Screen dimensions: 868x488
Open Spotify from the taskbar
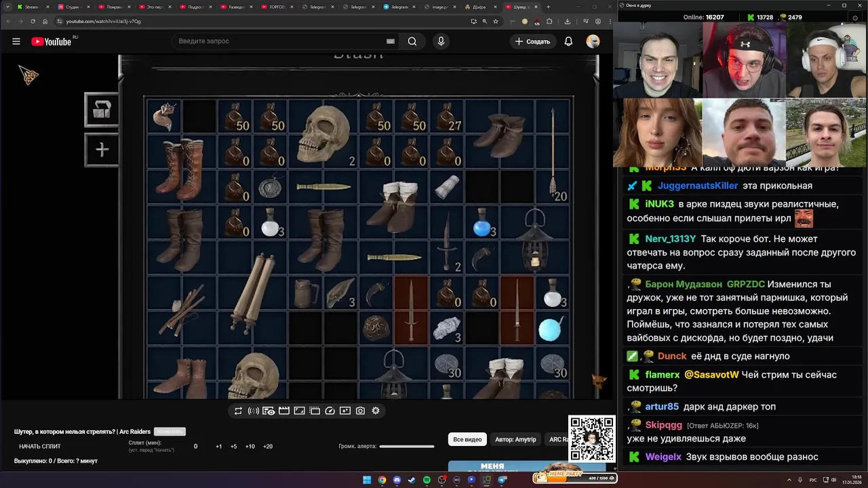click(x=427, y=480)
